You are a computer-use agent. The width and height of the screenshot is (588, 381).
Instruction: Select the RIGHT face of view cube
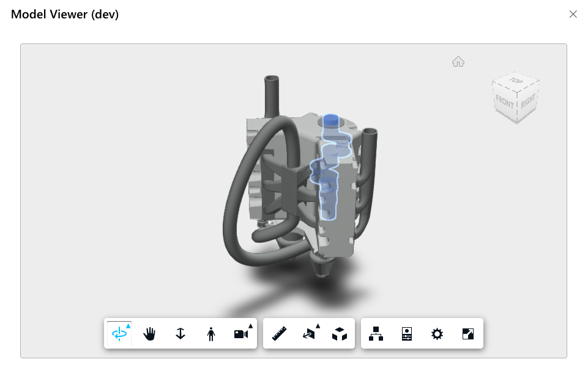click(x=528, y=100)
